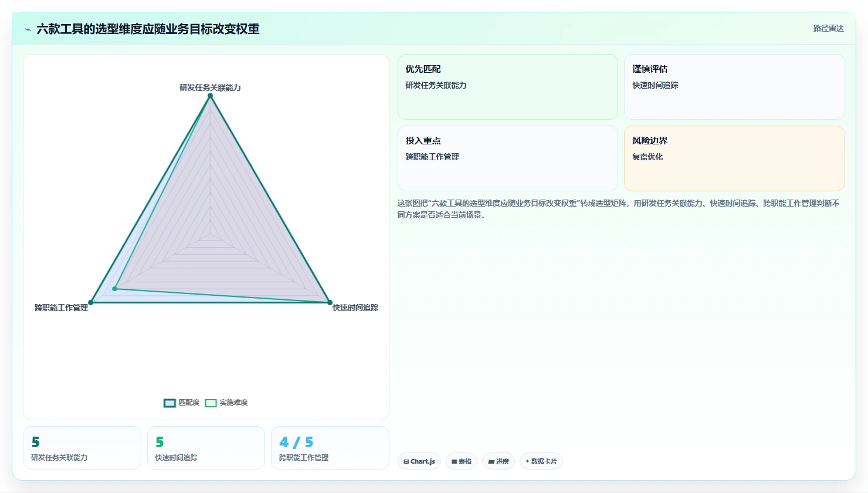Click the inner green point near 跨职能工作管理
The width and height of the screenshot is (868, 493).
[x=114, y=289]
